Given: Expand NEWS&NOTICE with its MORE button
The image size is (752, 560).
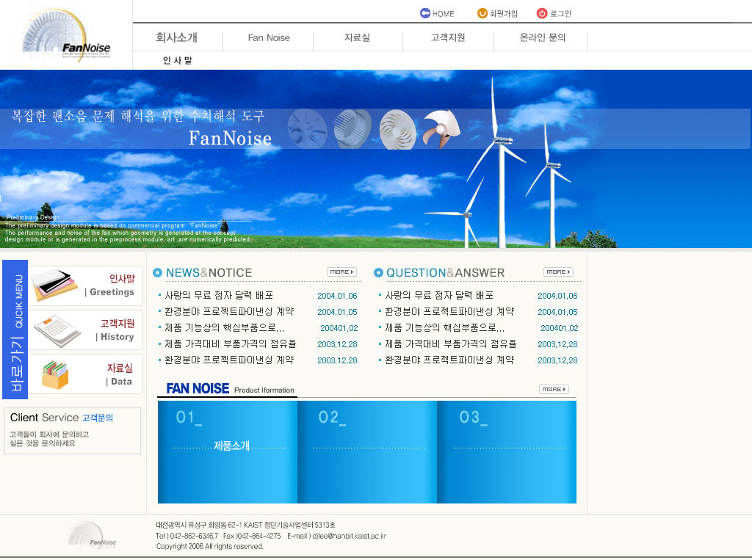Looking at the screenshot, I should (341, 272).
